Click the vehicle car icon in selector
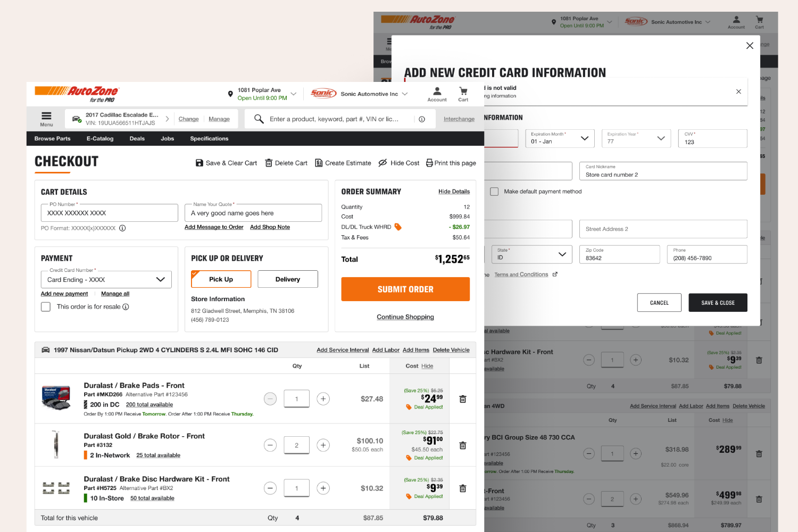The image size is (798, 532). coord(77,119)
